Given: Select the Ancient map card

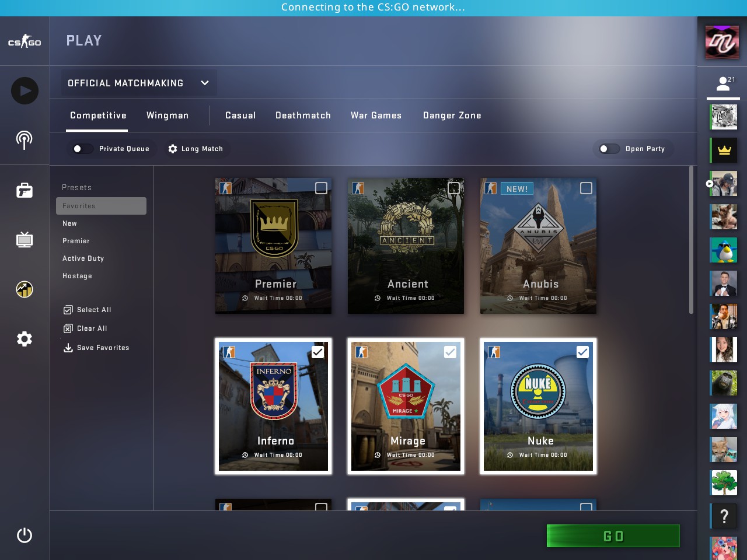Looking at the screenshot, I should point(406,246).
